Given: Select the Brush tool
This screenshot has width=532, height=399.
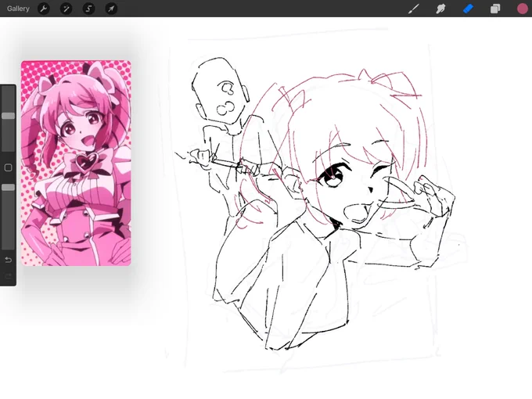Looking at the screenshot, I should tap(414, 9).
